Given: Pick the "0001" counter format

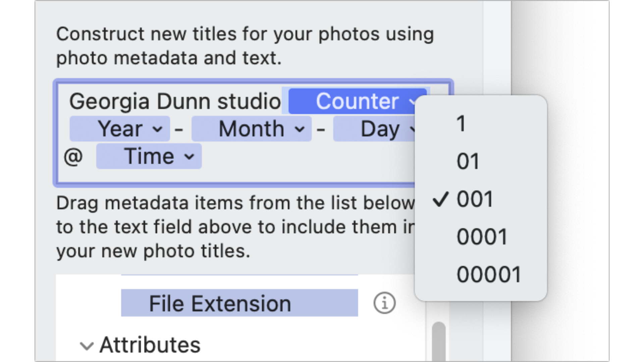Looking at the screenshot, I should (x=482, y=237).
